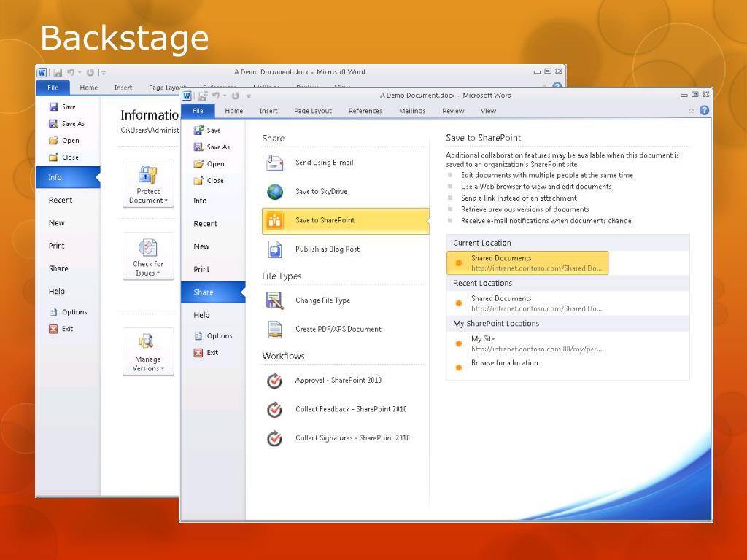Select the Current Location Shared Documents entry
Viewport: 747px width, 560px height.
pos(527,262)
